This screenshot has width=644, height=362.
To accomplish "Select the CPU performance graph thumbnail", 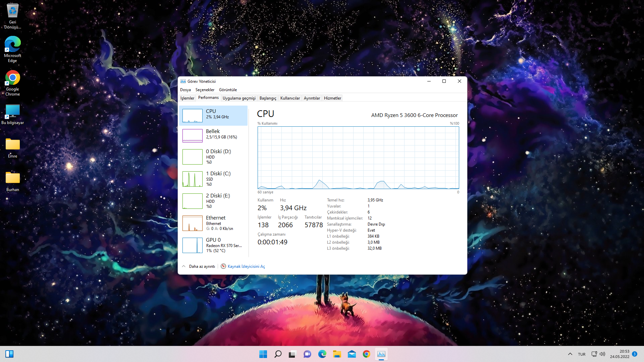I will 192,116.
